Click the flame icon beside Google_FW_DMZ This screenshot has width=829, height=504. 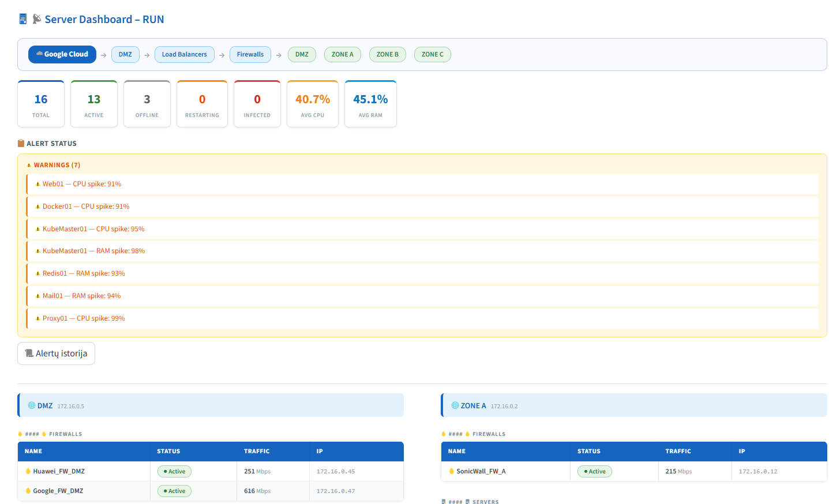point(28,491)
